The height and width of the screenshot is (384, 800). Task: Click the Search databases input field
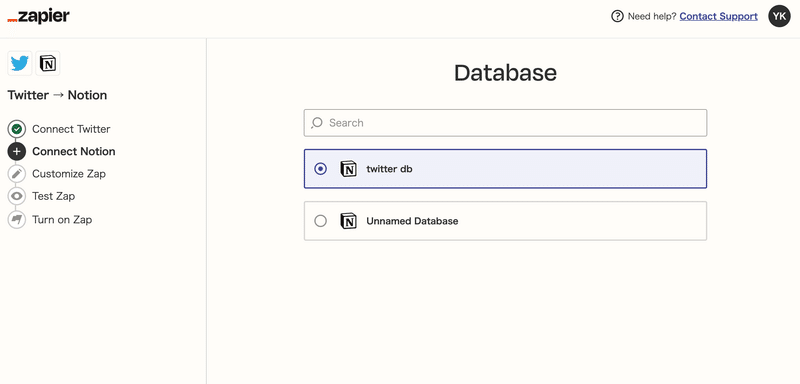click(505, 123)
